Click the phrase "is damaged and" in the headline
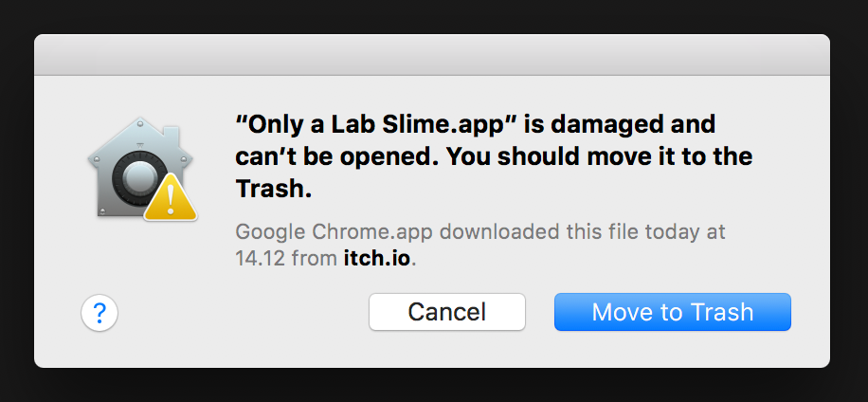 [620, 125]
